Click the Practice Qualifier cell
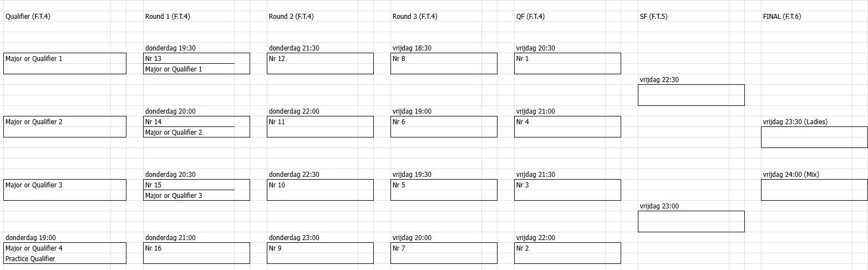The height and width of the screenshot is (270, 868). coord(31,259)
